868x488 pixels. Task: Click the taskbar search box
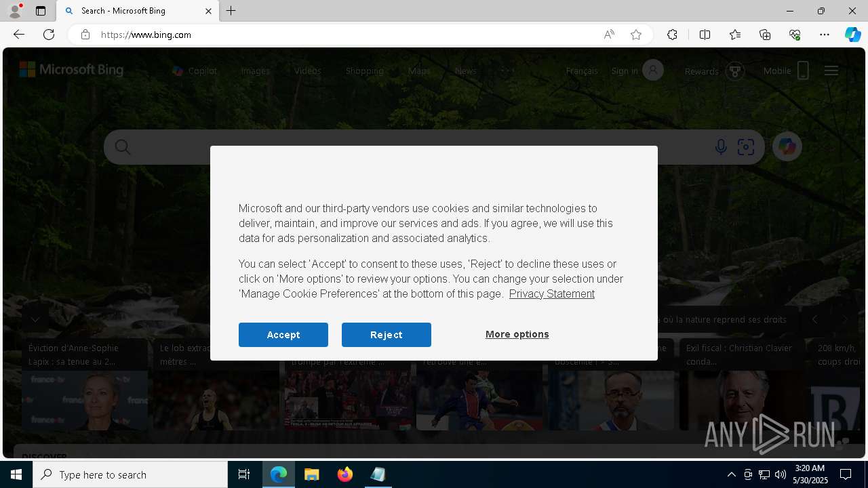[130, 474]
